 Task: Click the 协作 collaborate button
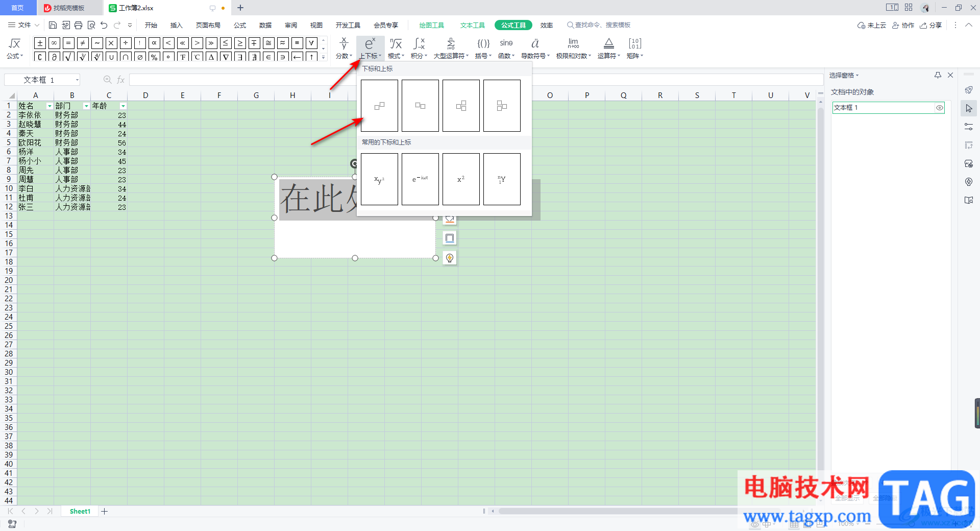[x=903, y=25]
